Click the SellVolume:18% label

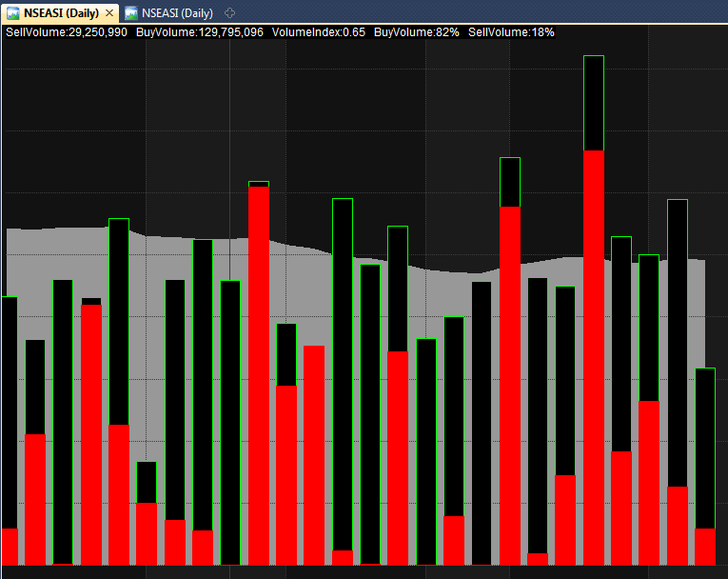point(511,32)
